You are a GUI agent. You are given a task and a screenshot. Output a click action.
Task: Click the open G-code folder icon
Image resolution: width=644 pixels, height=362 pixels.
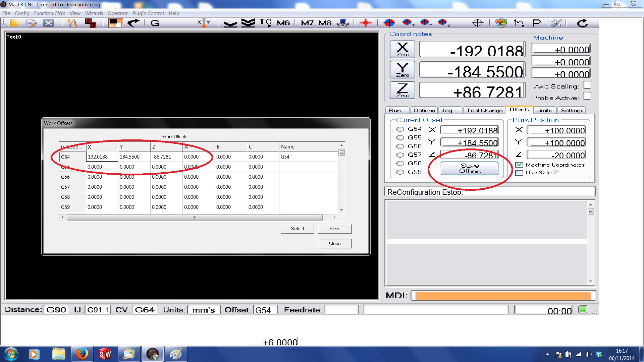click(14, 23)
